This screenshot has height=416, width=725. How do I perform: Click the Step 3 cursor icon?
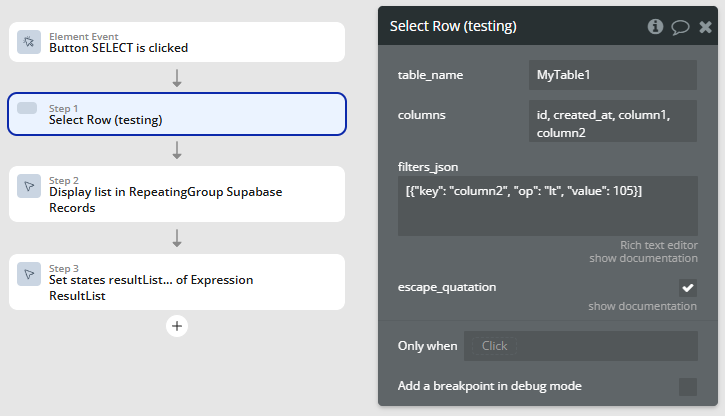pyautogui.click(x=29, y=274)
